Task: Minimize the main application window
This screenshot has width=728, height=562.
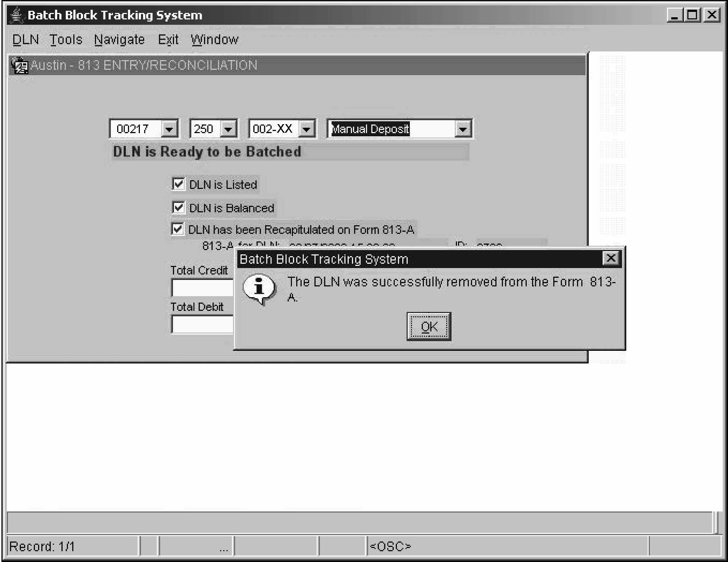Action: click(x=675, y=15)
